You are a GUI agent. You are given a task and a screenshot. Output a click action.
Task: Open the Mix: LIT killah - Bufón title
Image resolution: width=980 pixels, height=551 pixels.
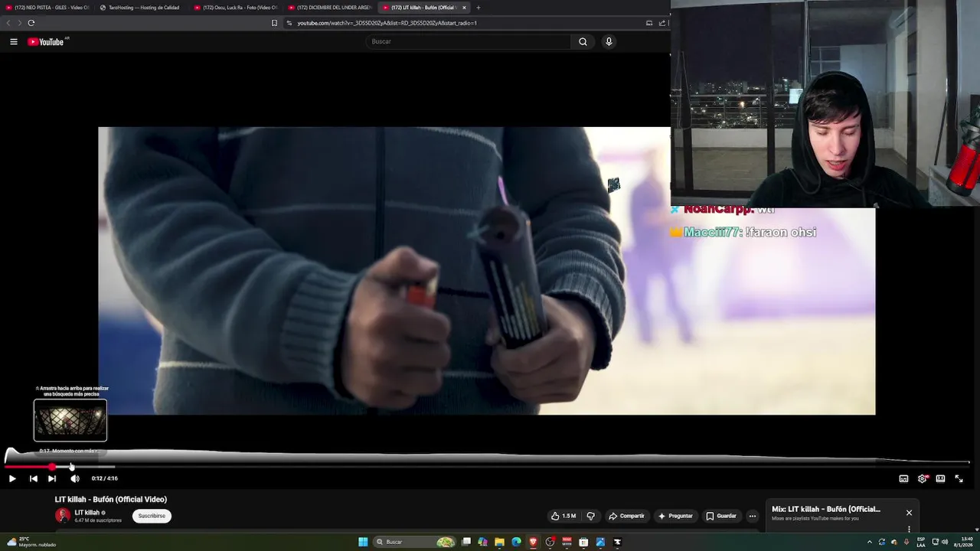click(826, 509)
